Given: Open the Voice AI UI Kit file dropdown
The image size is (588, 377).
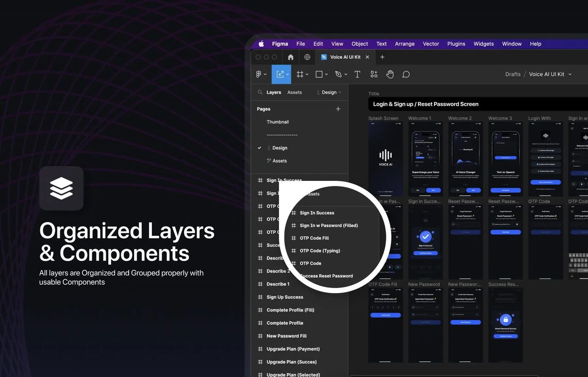Looking at the screenshot, I should (570, 74).
